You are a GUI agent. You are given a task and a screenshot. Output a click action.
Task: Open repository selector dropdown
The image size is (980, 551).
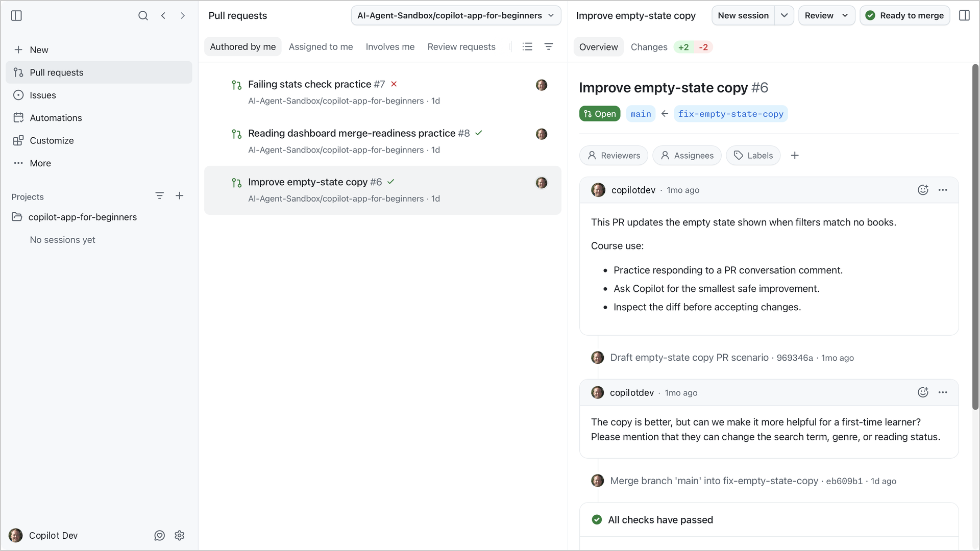coord(456,16)
